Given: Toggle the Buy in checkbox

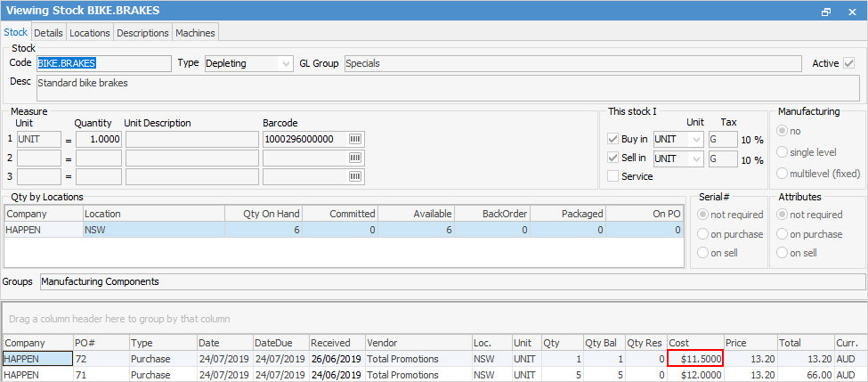Looking at the screenshot, I should tap(612, 140).
